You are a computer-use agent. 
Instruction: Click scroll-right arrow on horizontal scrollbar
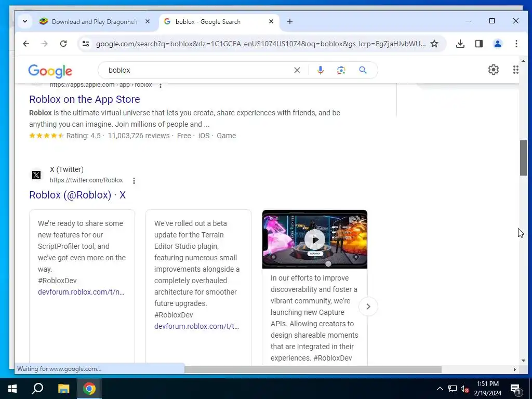[515, 369]
